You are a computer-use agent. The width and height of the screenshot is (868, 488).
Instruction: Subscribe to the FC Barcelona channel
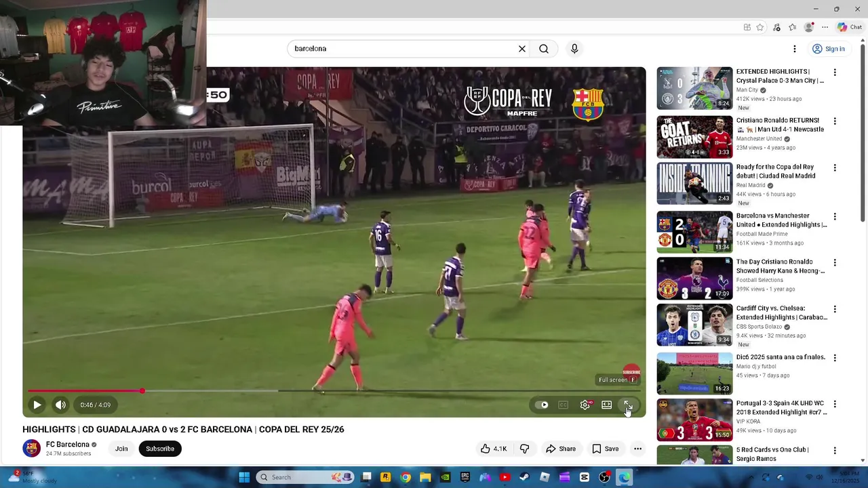pos(160,449)
